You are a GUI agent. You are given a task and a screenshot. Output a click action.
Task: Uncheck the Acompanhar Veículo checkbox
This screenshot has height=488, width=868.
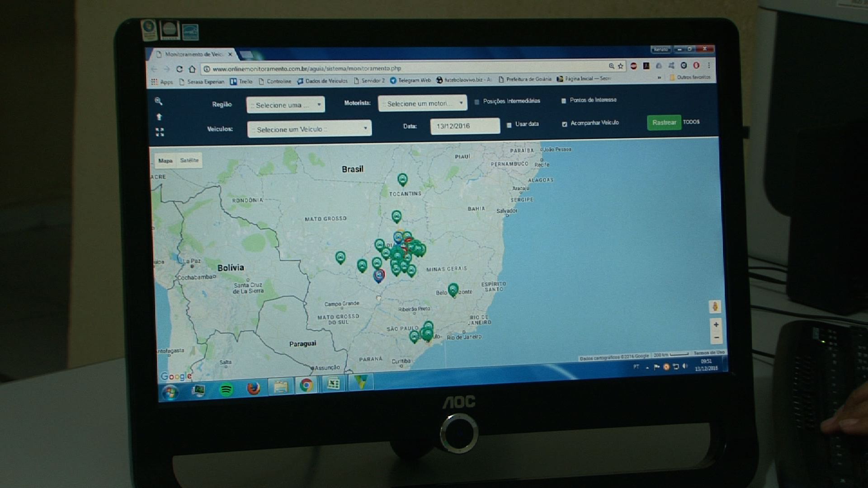(x=565, y=124)
